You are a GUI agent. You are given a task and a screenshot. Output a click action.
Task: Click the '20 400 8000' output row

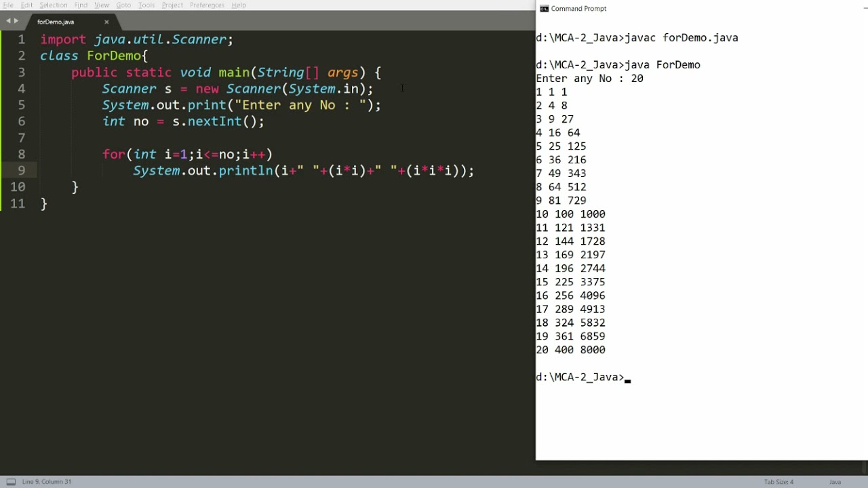point(570,350)
